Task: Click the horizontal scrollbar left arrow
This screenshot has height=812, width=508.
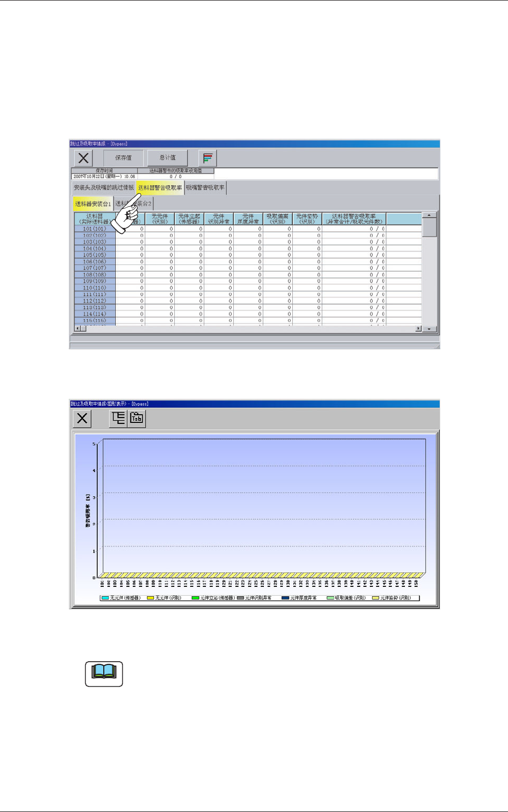Action: pyautogui.click(x=78, y=328)
